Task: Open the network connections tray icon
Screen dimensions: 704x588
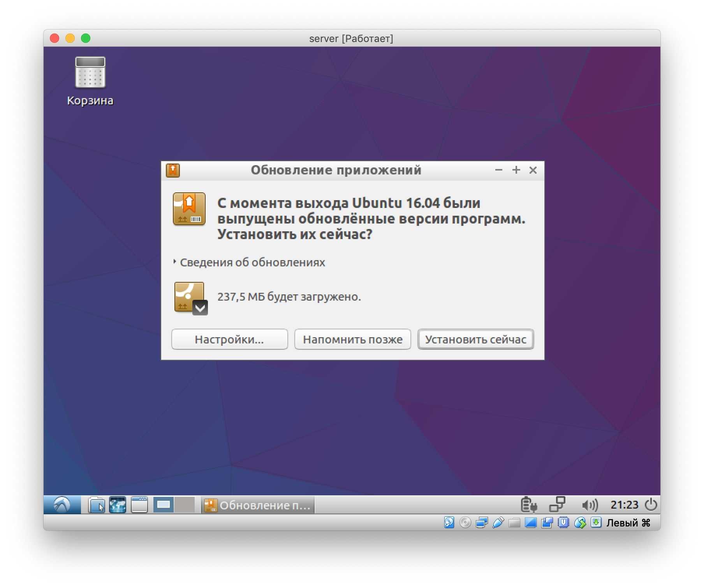Action: tap(557, 505)
